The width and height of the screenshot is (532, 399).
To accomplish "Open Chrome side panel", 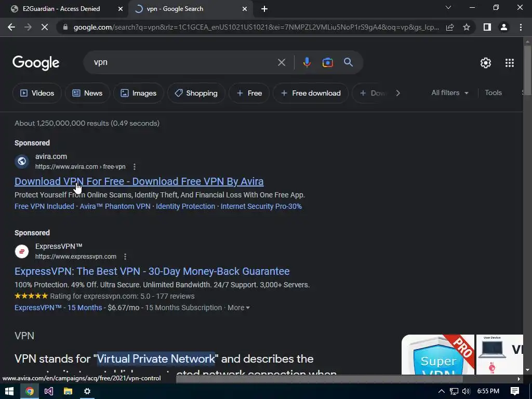I will [x=487, y=27].
